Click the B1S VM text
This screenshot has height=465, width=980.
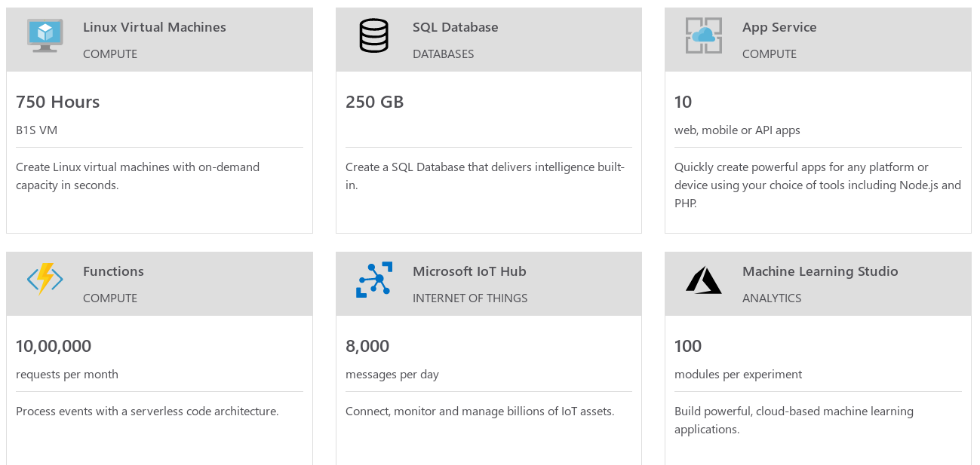click(x=36, y=130)
